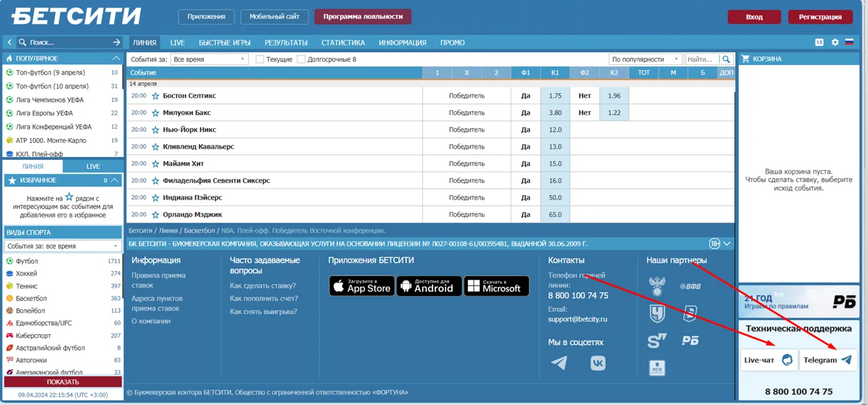Open the LIVE main menu item

pos(177,43)
